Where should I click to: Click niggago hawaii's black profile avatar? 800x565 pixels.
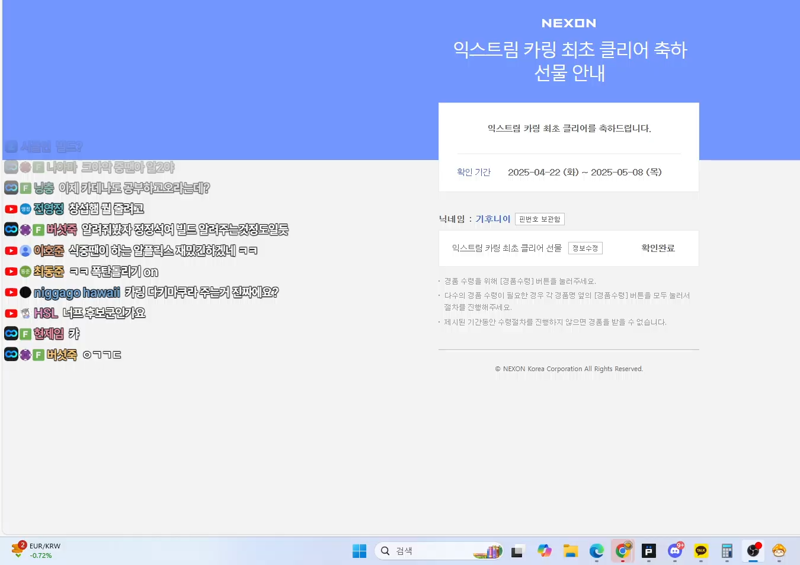[26, 292]
